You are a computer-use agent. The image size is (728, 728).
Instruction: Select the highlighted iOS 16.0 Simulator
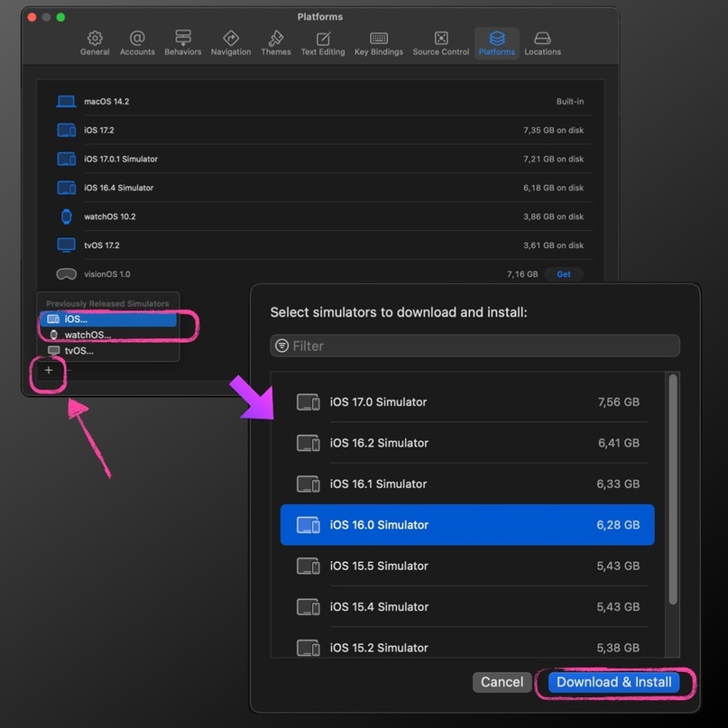(467, 525)
